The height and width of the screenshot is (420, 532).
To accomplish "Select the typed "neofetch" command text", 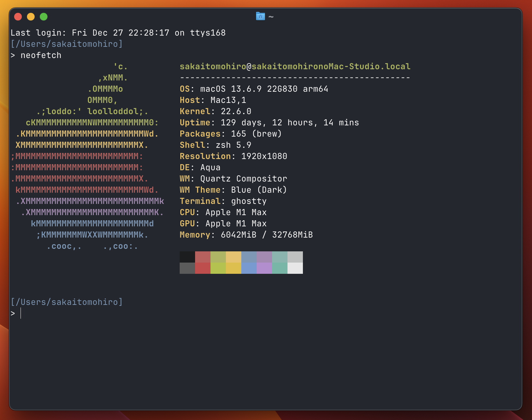I will click(x=41, y=55).
